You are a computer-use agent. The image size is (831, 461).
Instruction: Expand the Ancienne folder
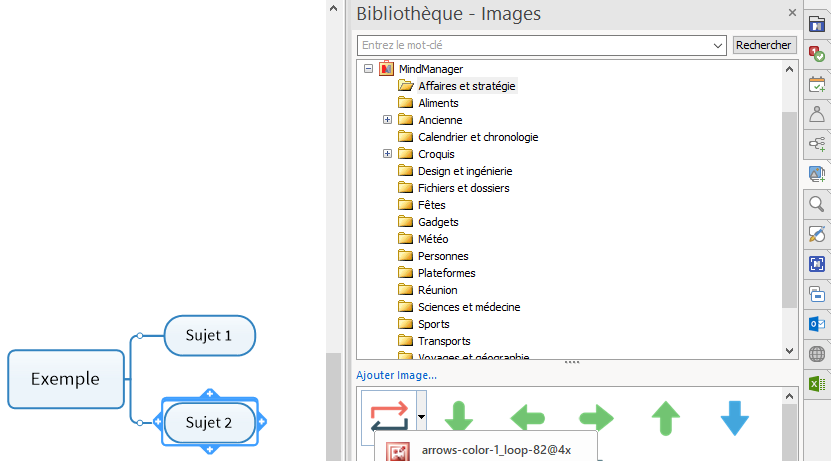(388, 120)
